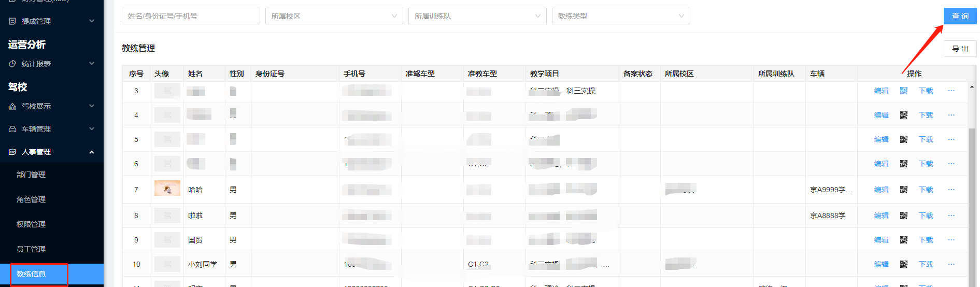Click the 驾校展示 building icon
The height and width of the screenshot is (287, 980).
12,106
